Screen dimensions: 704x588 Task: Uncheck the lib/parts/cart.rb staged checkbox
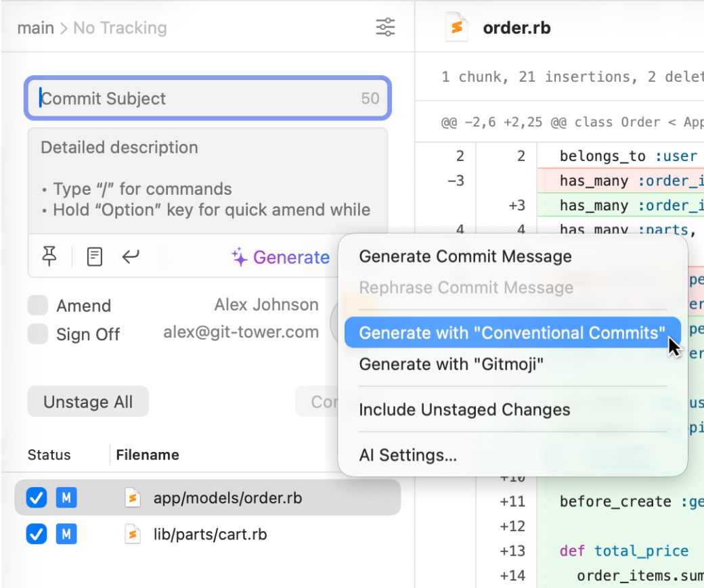pyautogui.click(x=36, y=535)
